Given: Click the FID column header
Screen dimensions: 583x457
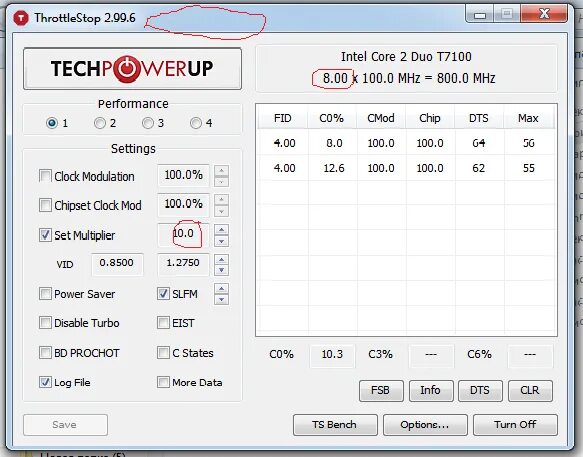Looking at the screenshot, I should click(x=283, y=118).
